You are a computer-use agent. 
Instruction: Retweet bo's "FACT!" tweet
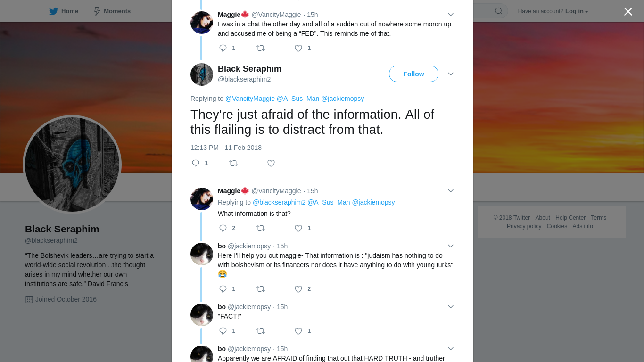(x=261, y=331)
